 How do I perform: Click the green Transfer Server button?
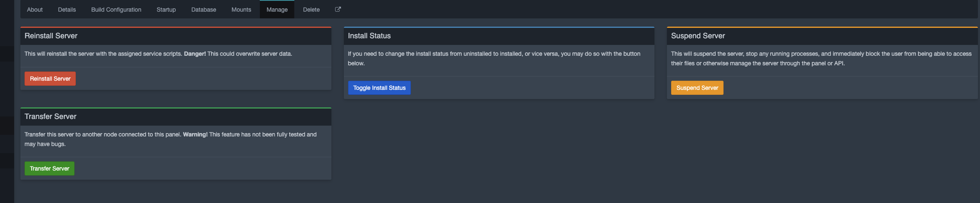click(x=50, y=168)
